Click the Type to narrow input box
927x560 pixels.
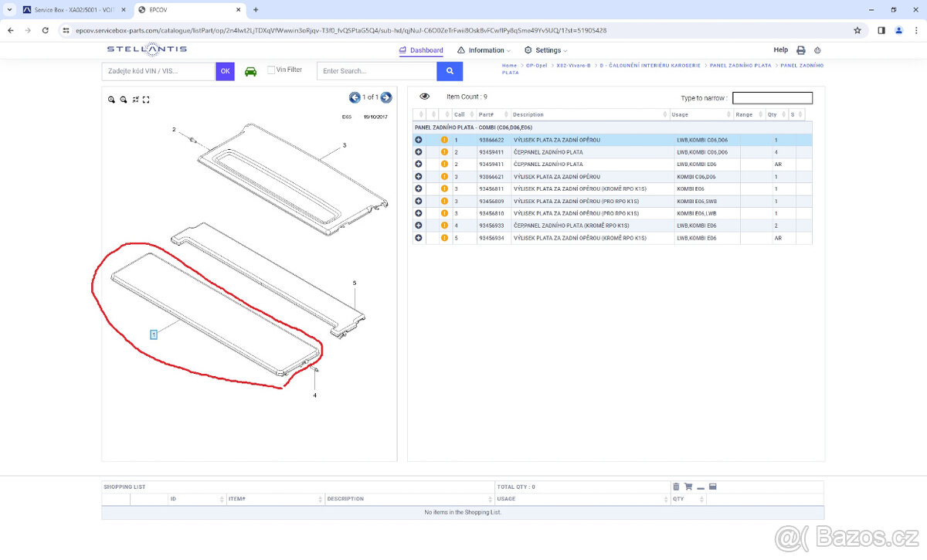click(x=772, y=98)
